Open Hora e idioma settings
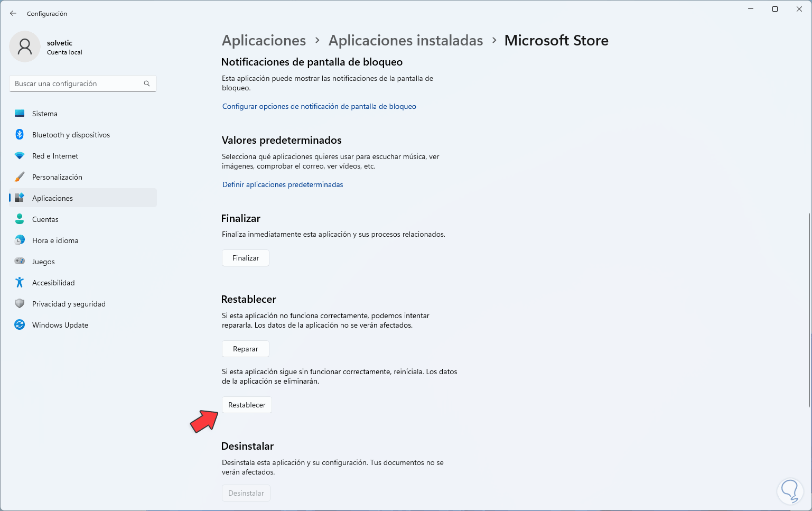This screenshot has width=812, height=511. tap(56, 240)
